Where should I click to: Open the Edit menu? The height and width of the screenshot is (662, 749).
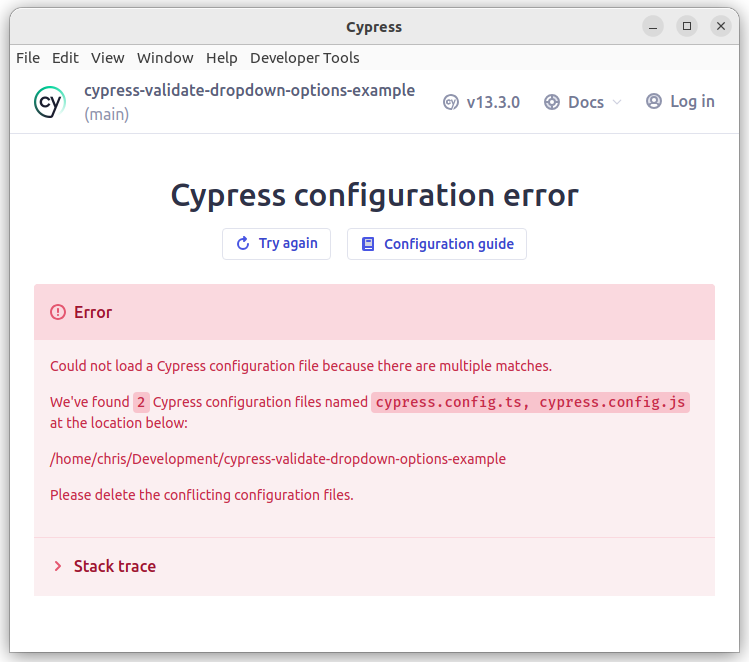[65, 58]
